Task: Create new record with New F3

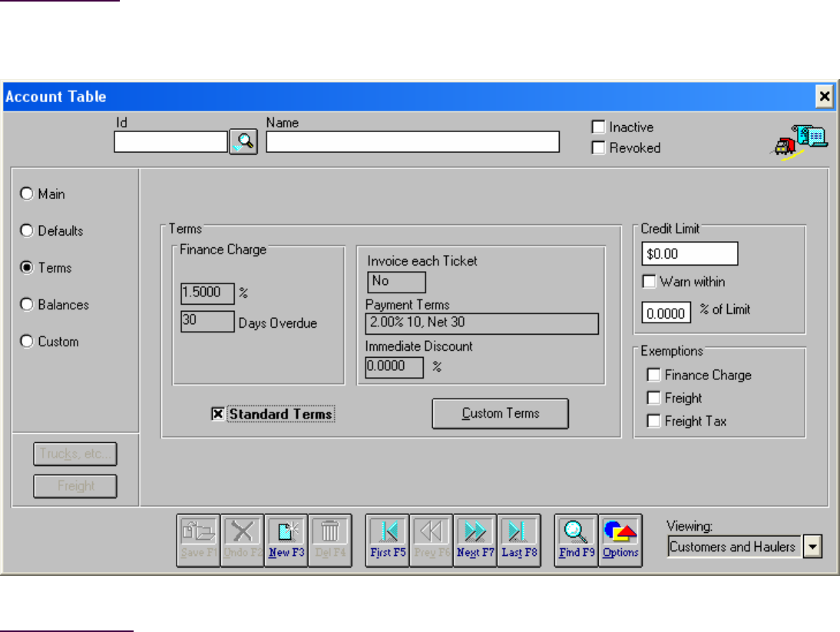Action: click(286, 540)
